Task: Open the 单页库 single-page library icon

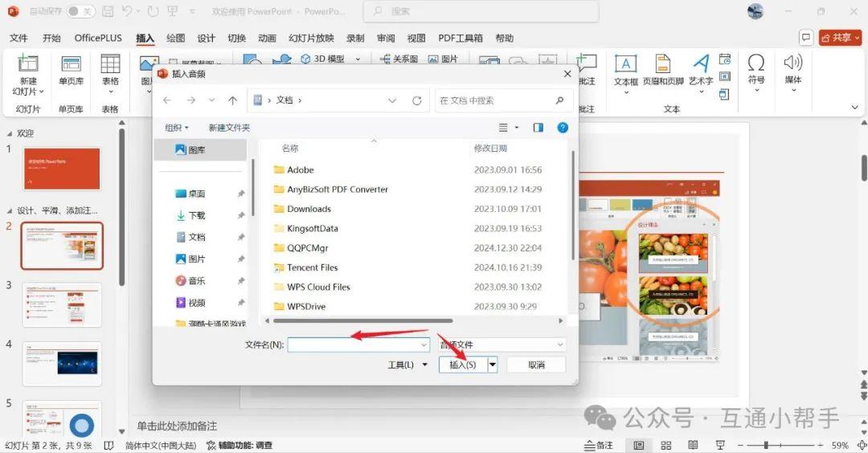Action: point(71,63)
